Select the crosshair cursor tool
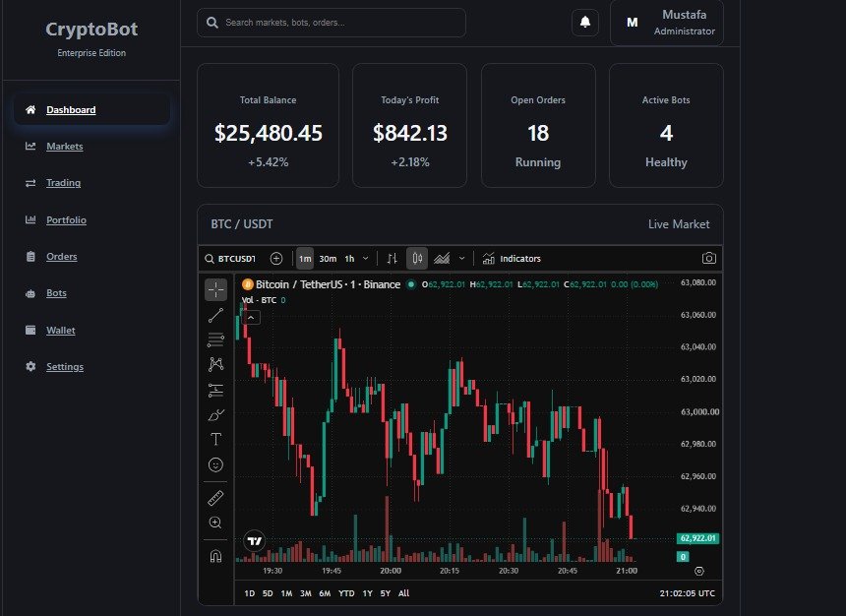Image resolution: width=846 pixels, height=616 pixels. (x=215, y=290)
